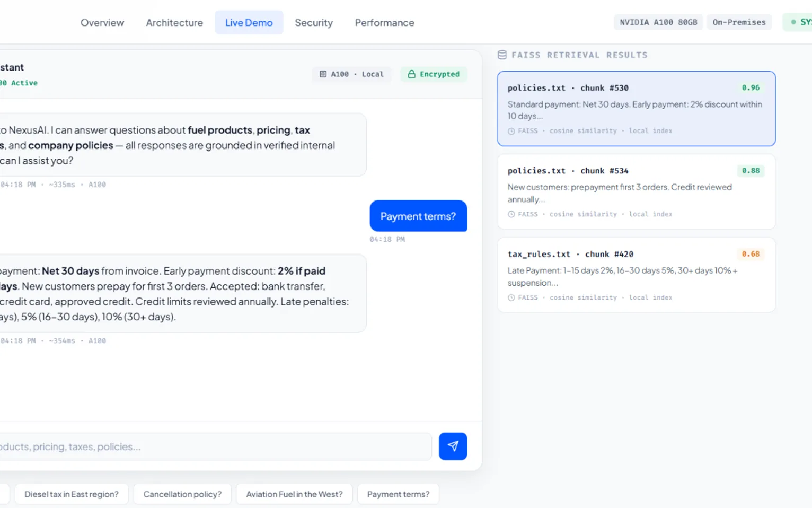Click the 'New customers: prepayment' snippet
This screenshot has height=508, width=812.
pos(620,193)
